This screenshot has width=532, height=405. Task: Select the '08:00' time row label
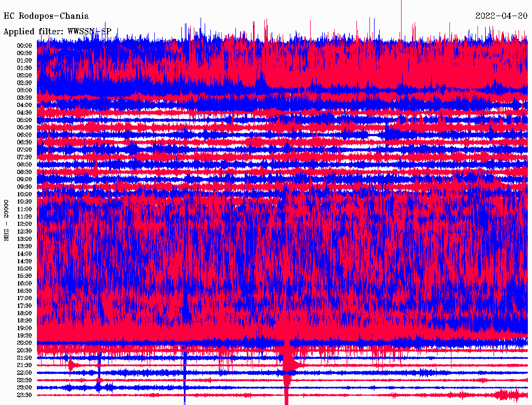tap(24, 165)
